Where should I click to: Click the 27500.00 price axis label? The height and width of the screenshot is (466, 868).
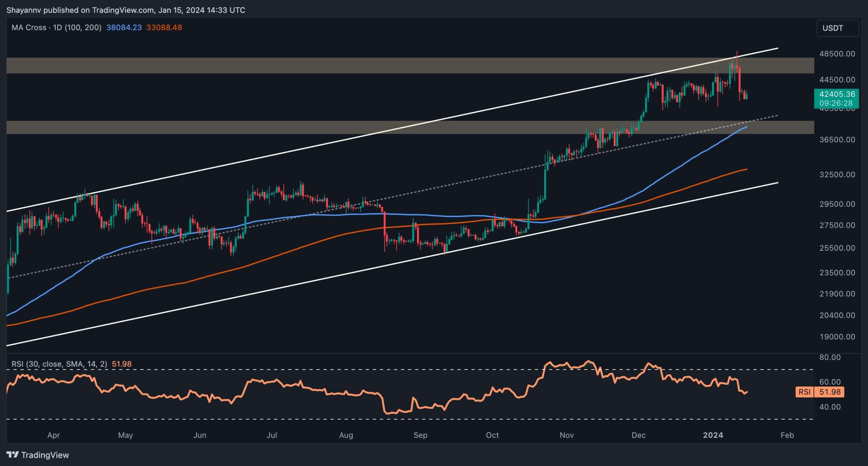click(x=837, y=225)
